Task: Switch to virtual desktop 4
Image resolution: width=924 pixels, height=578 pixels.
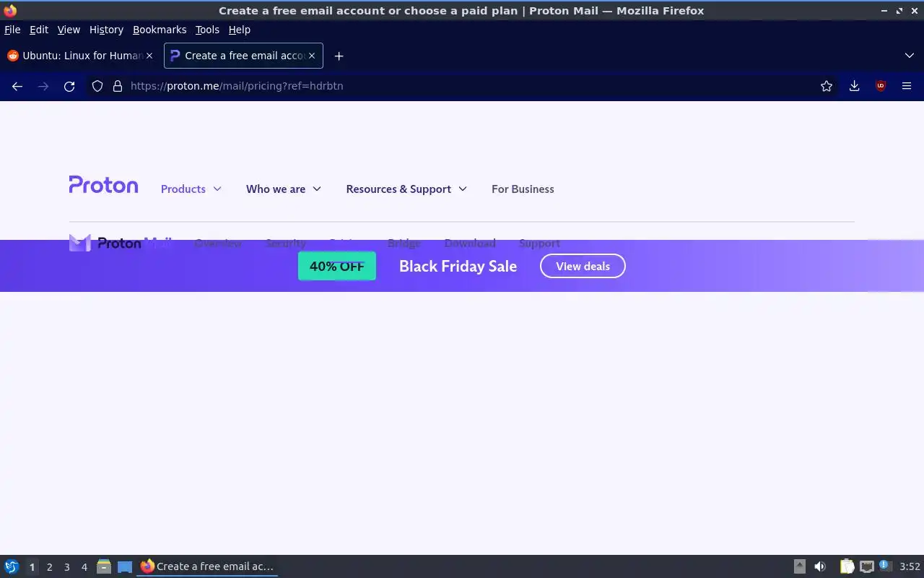Action: (x=84, y=567)
